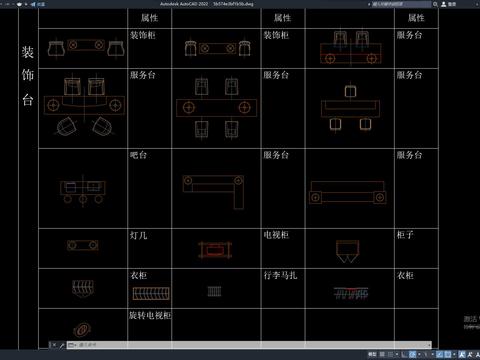Select the 电视柜 label text
Viewport: 480px width, 360px height.
[276, 235]
